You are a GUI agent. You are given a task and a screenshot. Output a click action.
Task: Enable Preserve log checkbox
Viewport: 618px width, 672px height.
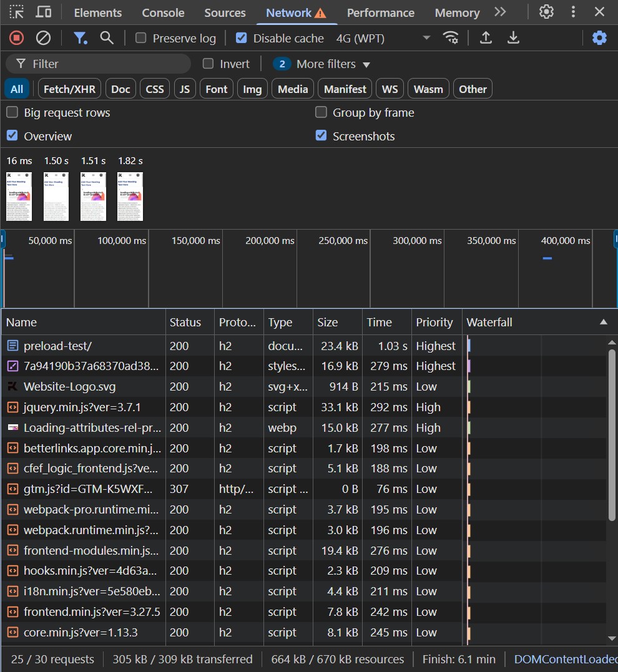coord(140,38)
